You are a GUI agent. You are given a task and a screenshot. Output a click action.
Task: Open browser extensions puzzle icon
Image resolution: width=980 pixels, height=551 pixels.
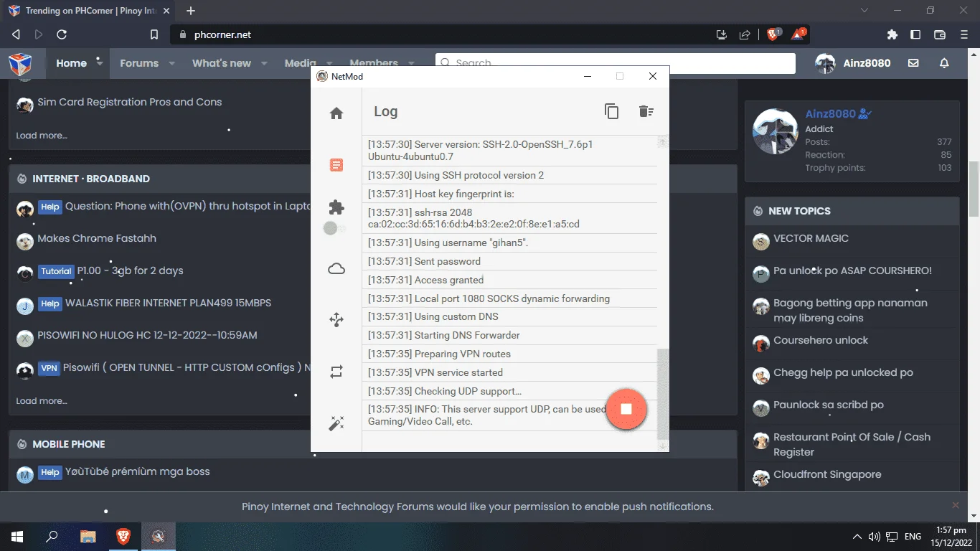click(892, 34)
